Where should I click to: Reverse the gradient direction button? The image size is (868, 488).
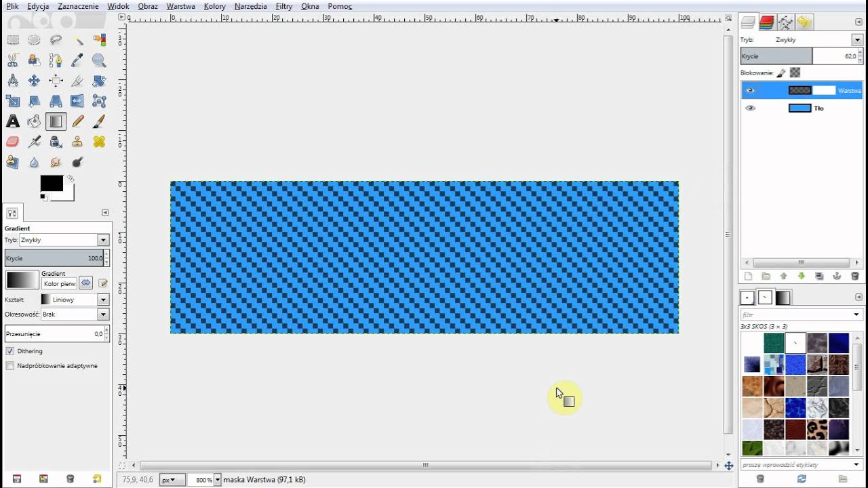(x=86, y=283)
